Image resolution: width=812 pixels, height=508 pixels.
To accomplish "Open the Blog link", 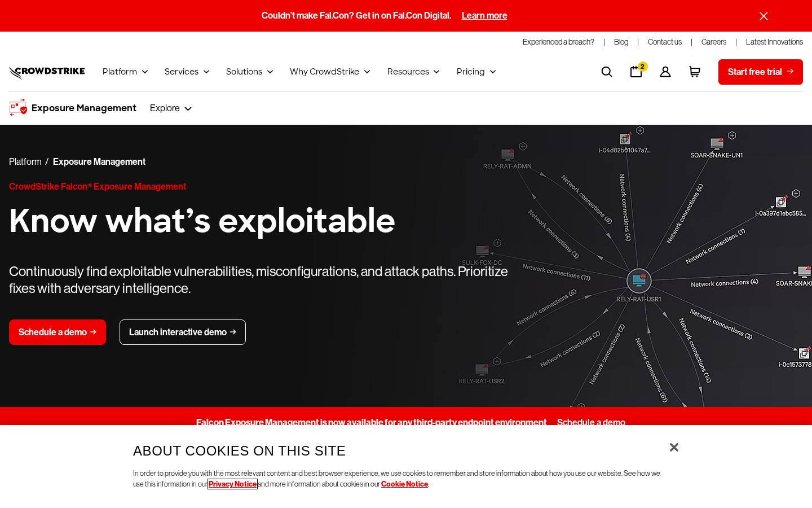I will point(621,42).
